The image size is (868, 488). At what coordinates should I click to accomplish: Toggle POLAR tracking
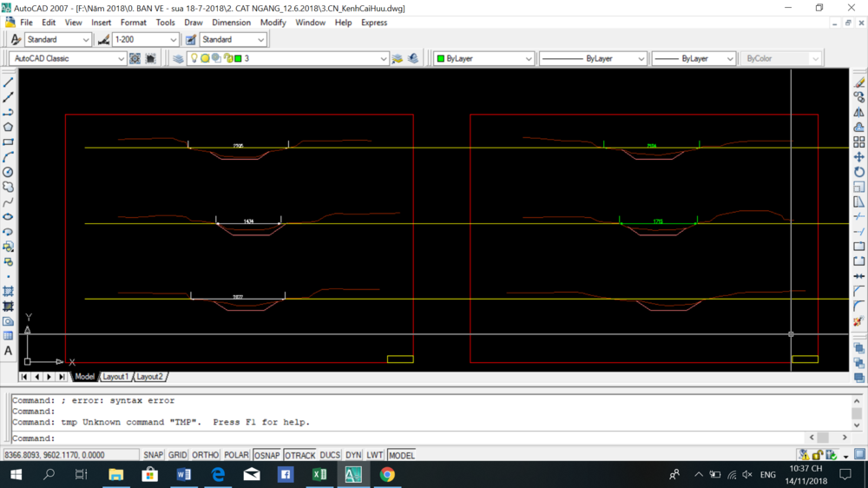[x=236, y=455]
